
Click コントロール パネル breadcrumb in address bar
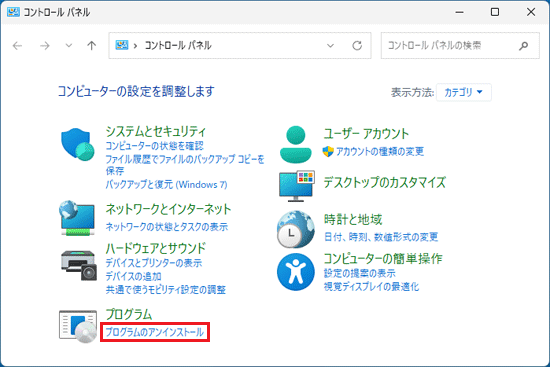pos(178,45)
